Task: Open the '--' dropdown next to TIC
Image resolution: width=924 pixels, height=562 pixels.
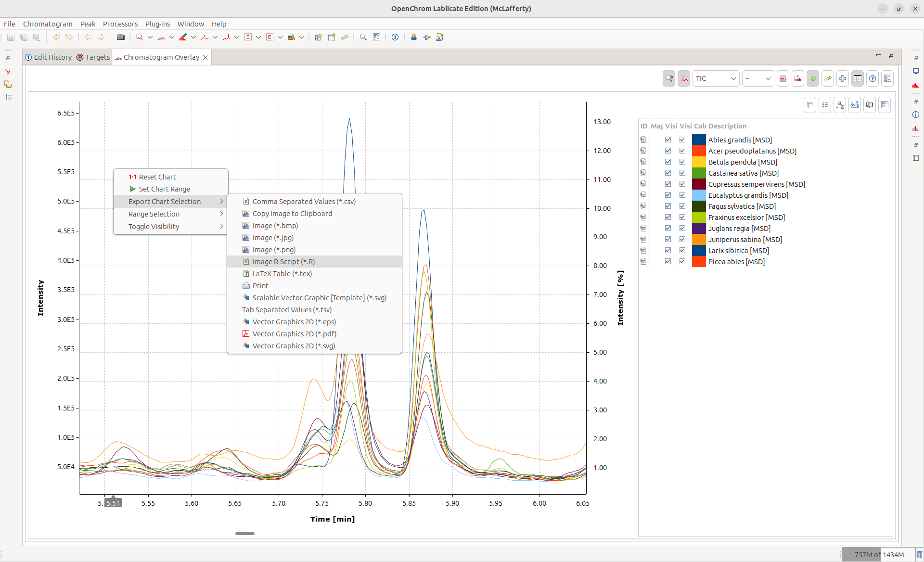Action: [757, 78]
